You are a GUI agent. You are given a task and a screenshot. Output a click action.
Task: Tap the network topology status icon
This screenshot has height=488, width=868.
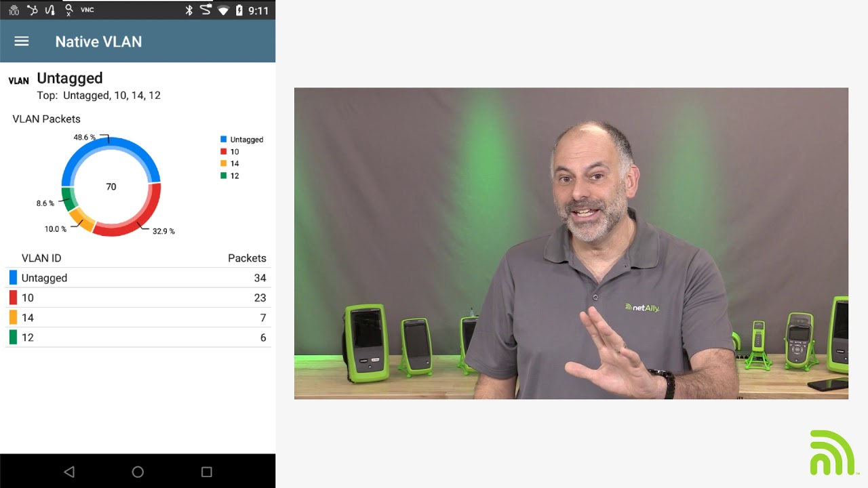click(32, 10)
